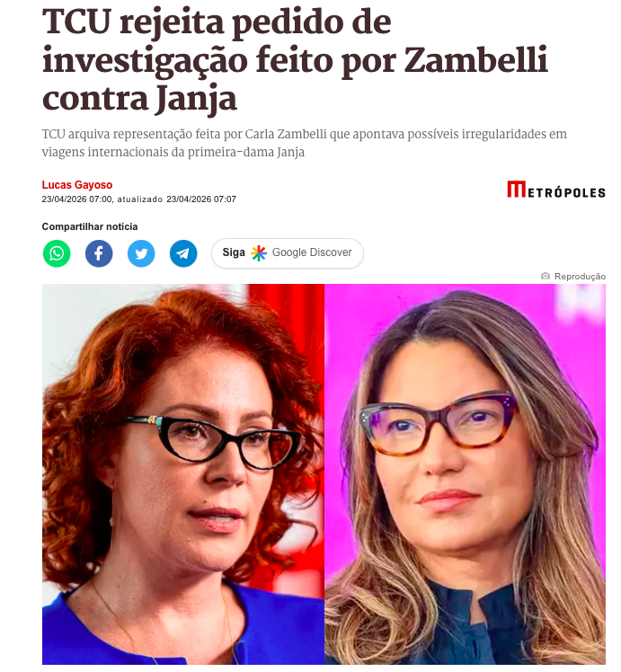621x672 pixels.
Task: Click the colorful Google Discover star icon
Action: pos(259,252)
